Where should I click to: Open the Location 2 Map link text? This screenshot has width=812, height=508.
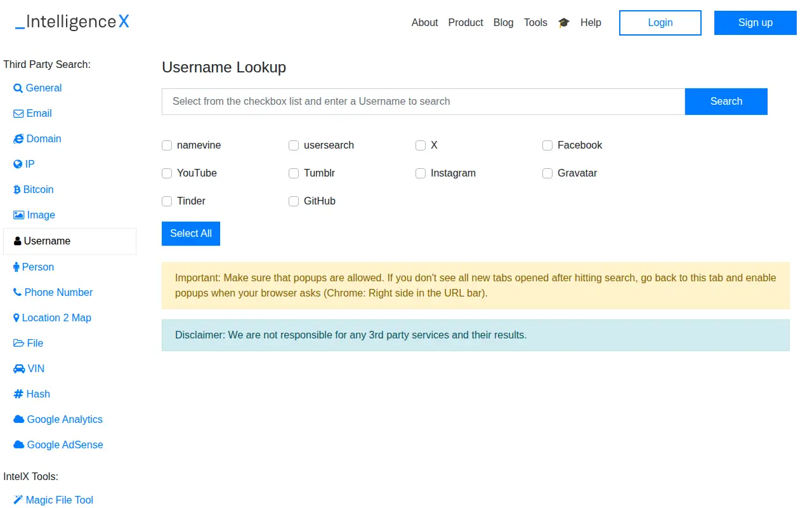click(x=56, y=318)
